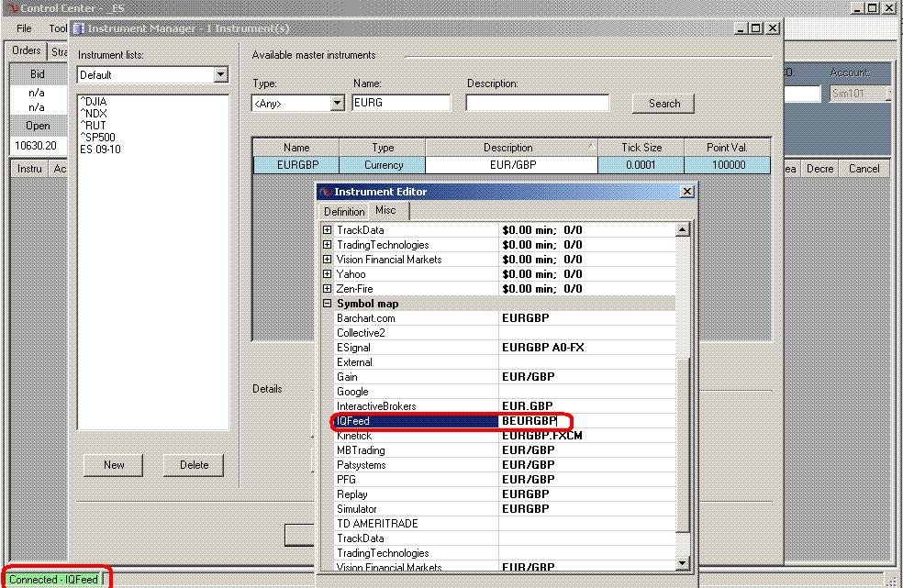
Task: Click the Simulator symbol map row
Action: click(505, 509)
